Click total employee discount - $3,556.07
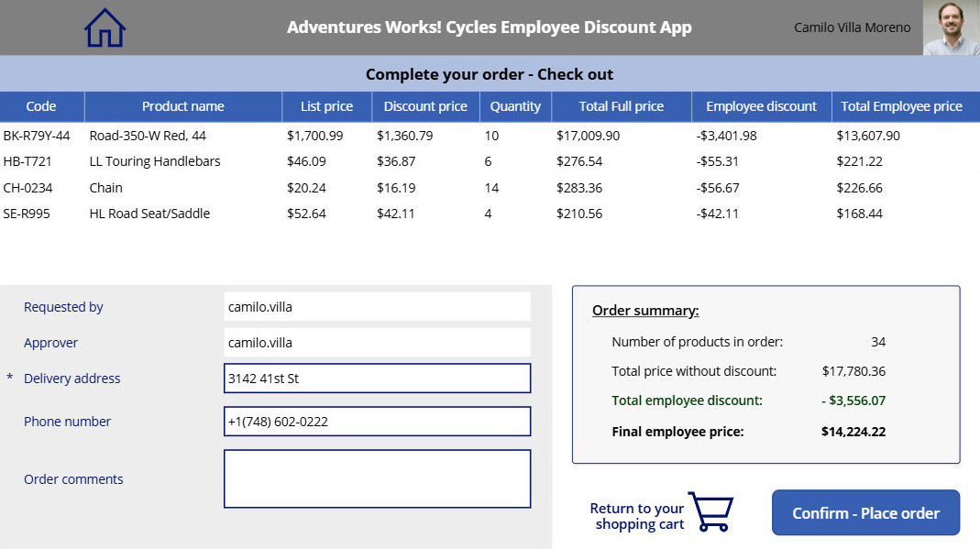Image resolution: width=980 pixels, height=549 pixels. point(853,401)
